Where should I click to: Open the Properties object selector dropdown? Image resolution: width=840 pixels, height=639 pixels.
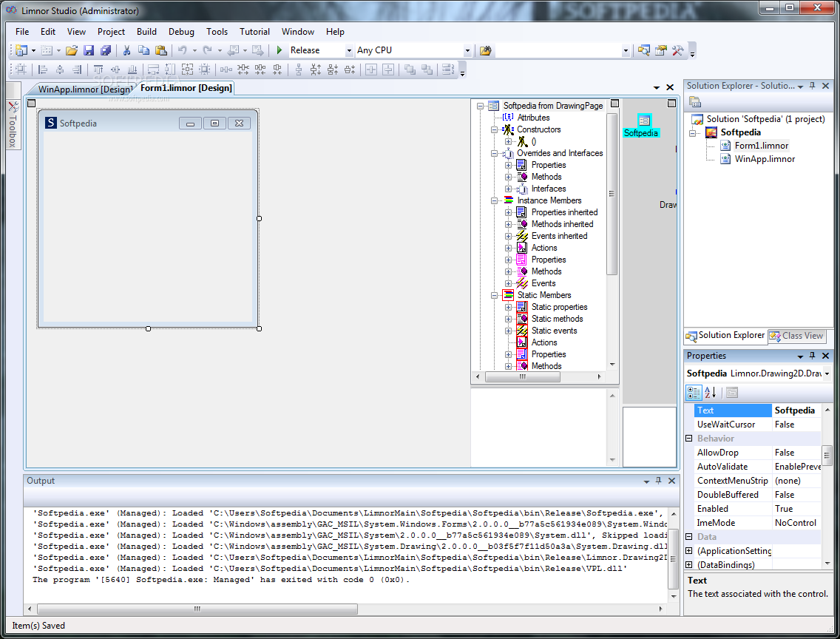point(827,373)
